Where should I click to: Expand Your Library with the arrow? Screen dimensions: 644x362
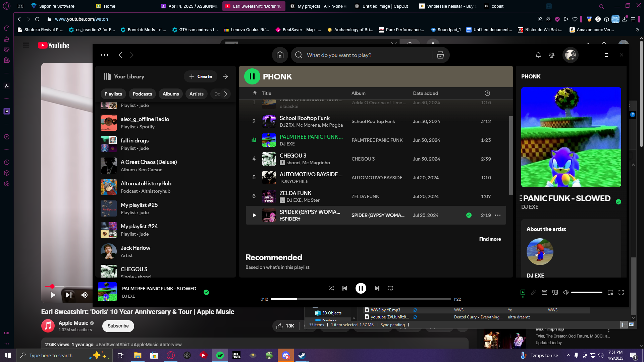pos(225,76)
